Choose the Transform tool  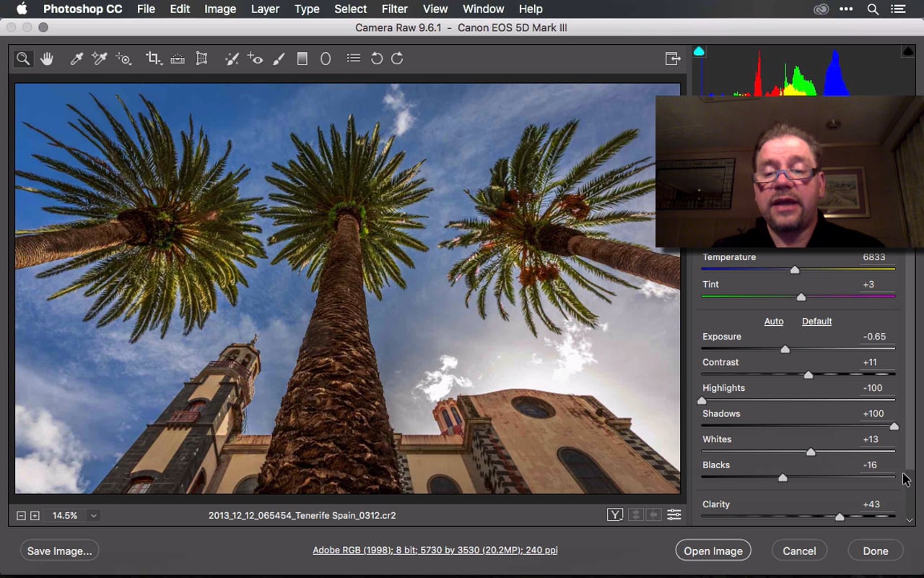pos(202,59)
